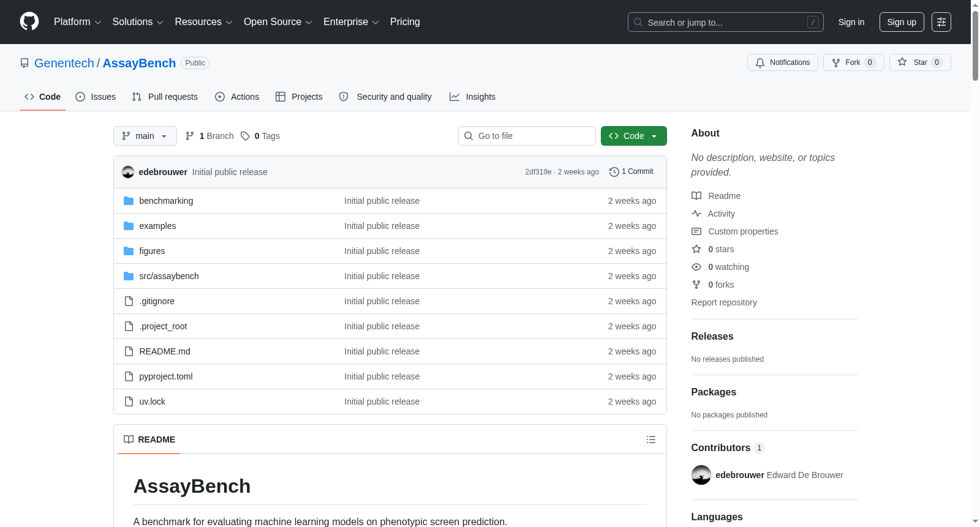
Task: Open the main branch selector dropdown
Action: coord(145,136)
